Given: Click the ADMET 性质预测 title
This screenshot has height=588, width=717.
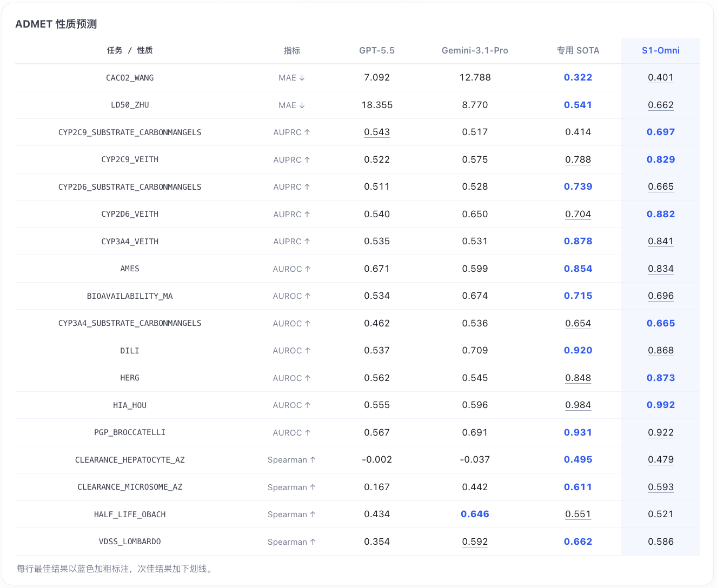Looking at the screenshot, I should pyautogui.click(x=56, y=24).
